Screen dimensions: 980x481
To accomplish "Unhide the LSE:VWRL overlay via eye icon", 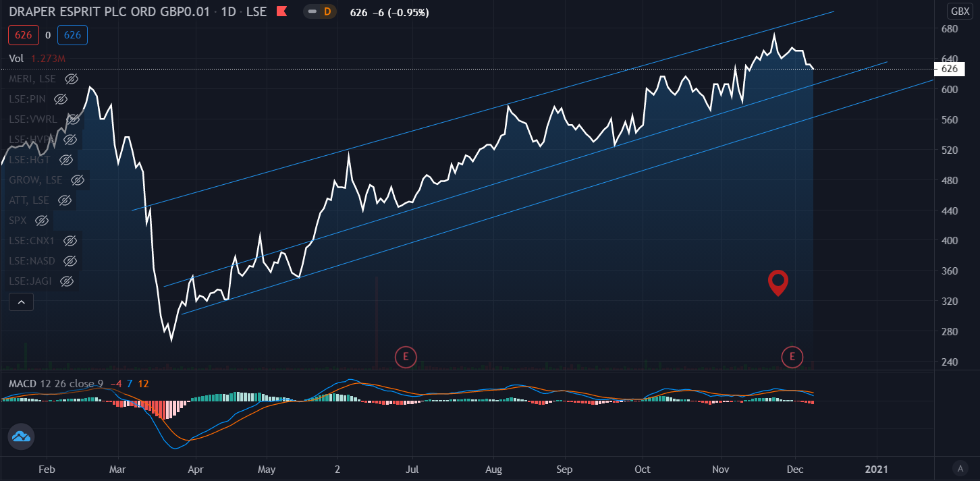I will 74,119.
